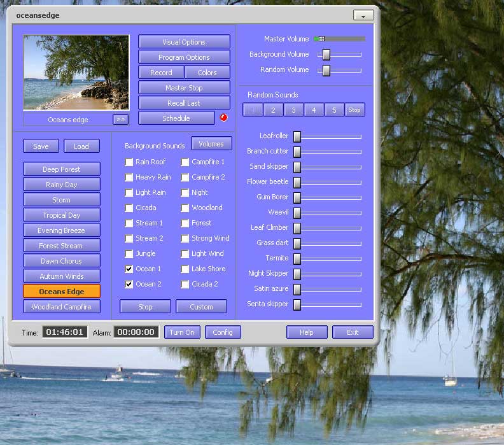
Task: Click the Master Volume slider
Action: click(x=340, y=39)
